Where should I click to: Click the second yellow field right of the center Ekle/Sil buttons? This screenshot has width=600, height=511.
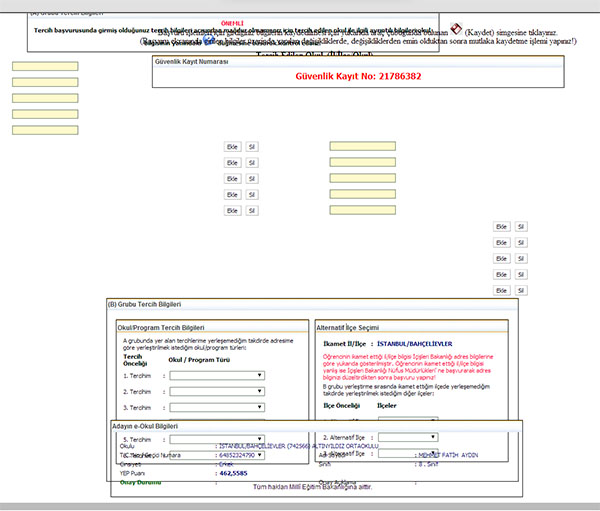(x=363, y=162)
